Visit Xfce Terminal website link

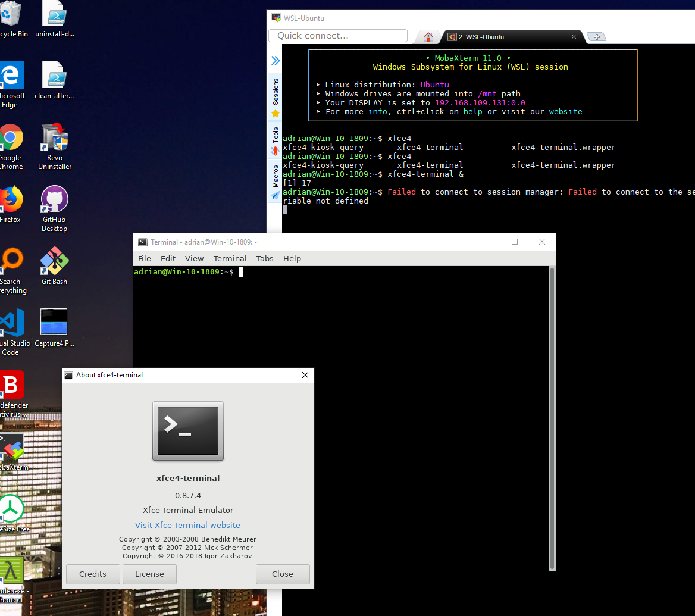click(187, 525)
